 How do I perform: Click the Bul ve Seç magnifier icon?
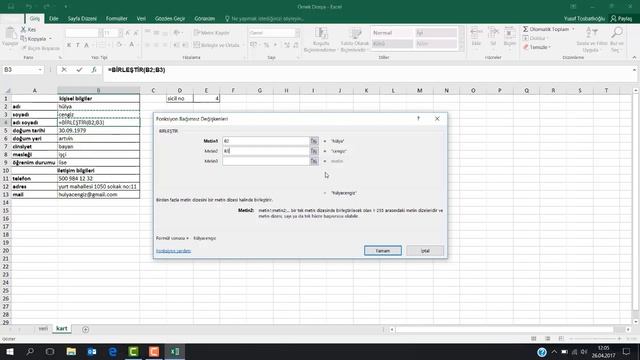[x=617, y=32]
